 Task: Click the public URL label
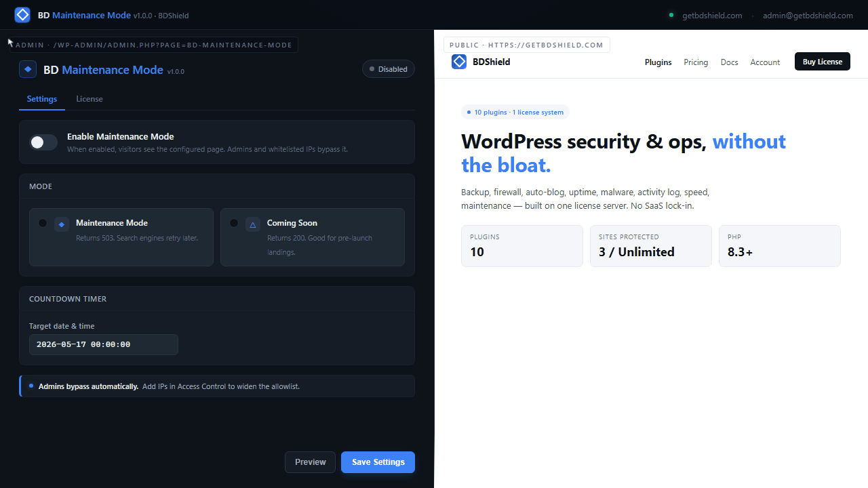click(527, 45)
